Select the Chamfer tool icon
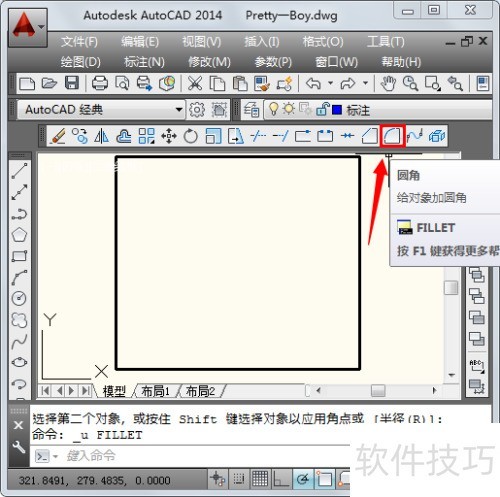Screen dimensions: 500x497 click(x=370, y=136)
